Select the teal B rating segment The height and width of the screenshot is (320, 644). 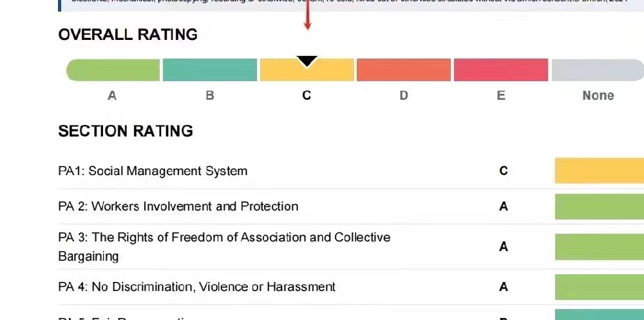[x=210, y=70]
